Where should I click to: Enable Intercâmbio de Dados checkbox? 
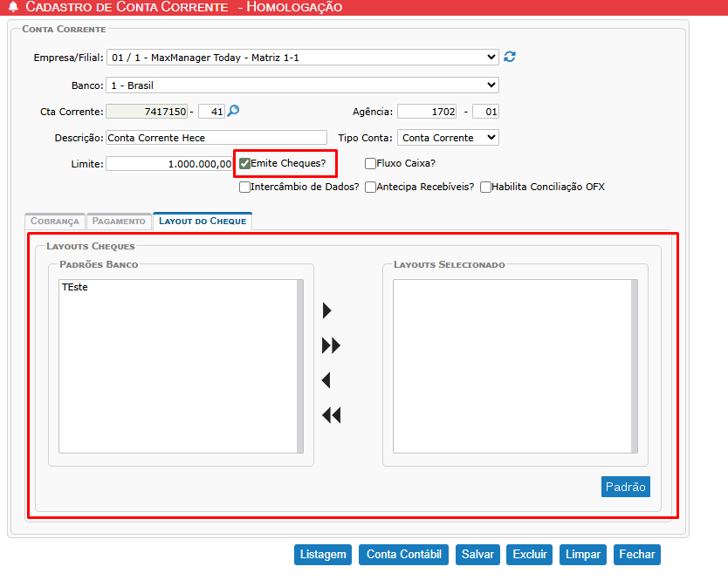(x=245, y=187)
